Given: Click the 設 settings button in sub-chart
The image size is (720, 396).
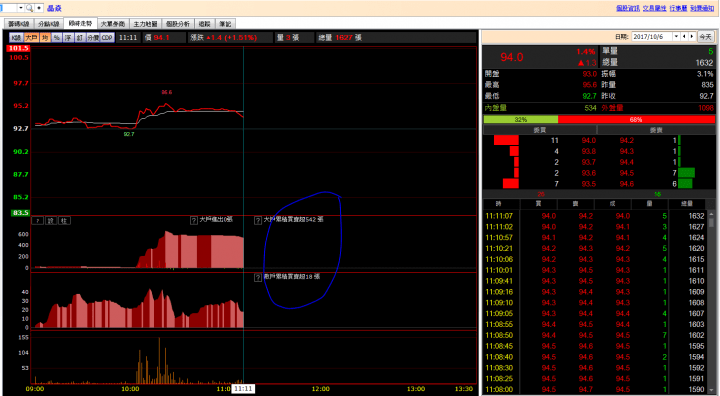Looking at the screenshot, I should tap(51, 221).
